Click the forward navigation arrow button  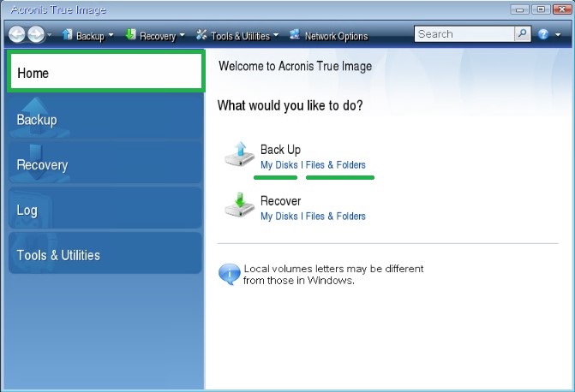click(x=36, y=35)
